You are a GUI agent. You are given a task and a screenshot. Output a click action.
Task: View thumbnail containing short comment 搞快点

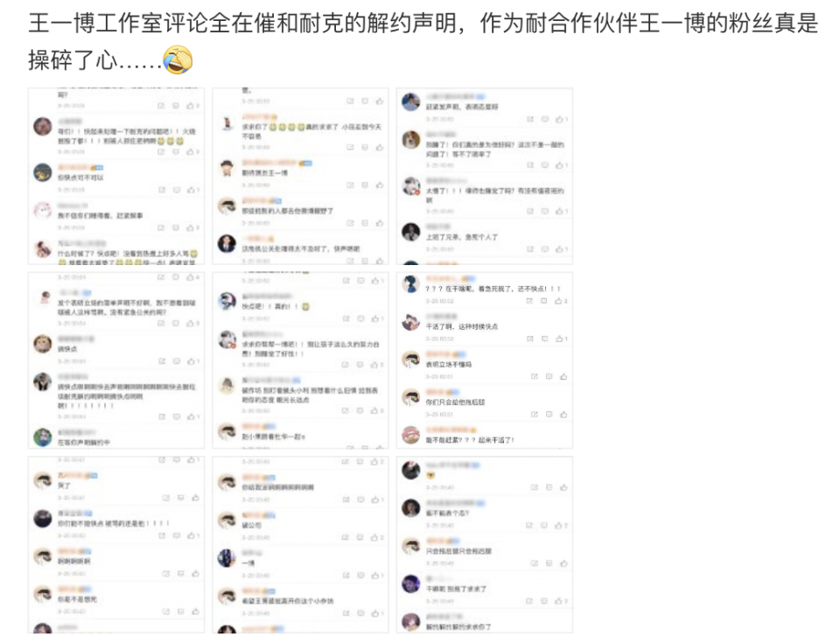point(116,360)
